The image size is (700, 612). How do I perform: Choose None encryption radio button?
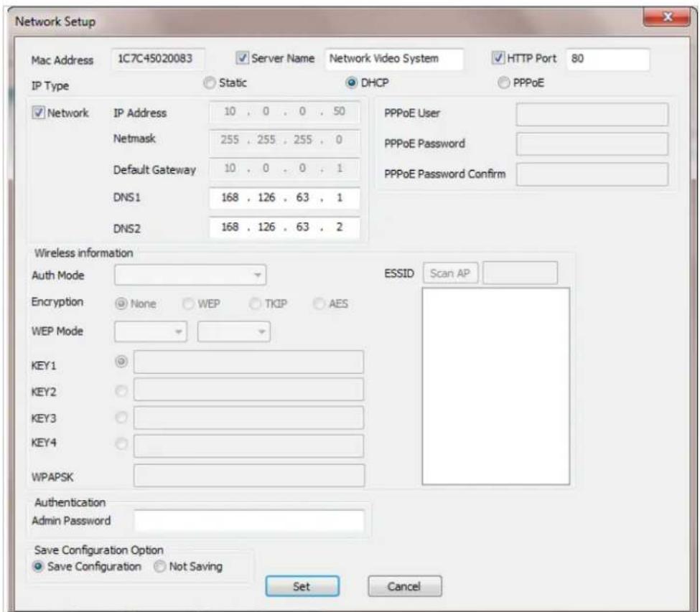pos(121,303)
